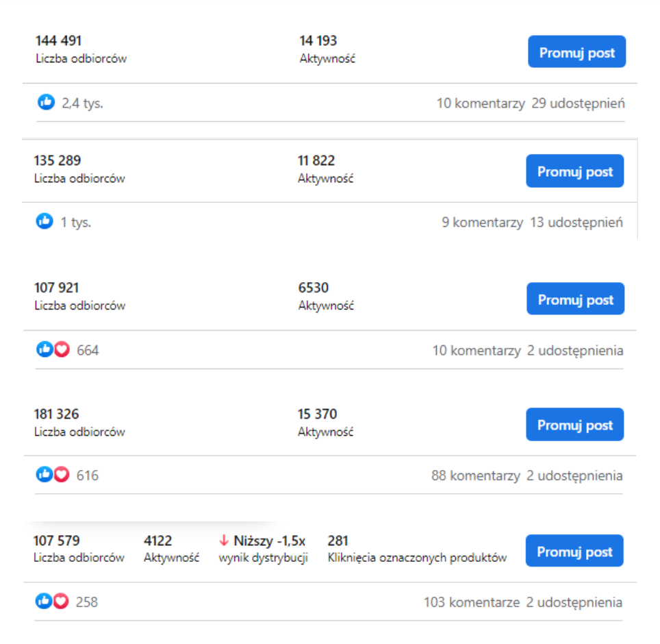The width and height of the screenshot is (660, 644).
Task: Show the 13 udostępnień list
Action: tap(576, 223)
